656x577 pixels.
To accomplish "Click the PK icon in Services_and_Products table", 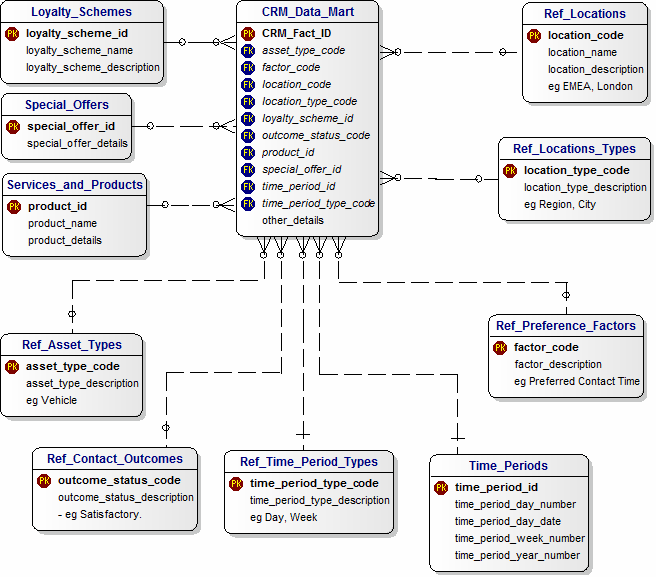I will tap(14, 206).
